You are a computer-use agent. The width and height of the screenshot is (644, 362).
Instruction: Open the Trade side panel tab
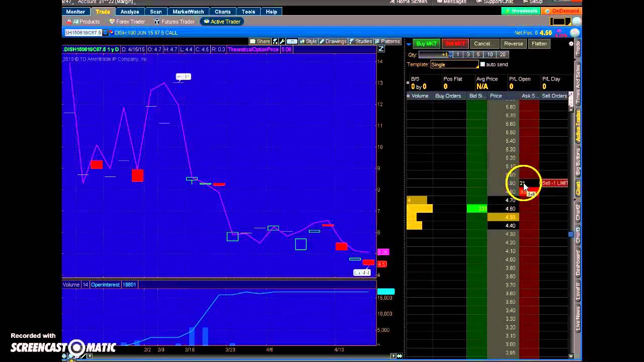(x=578, y=48)
